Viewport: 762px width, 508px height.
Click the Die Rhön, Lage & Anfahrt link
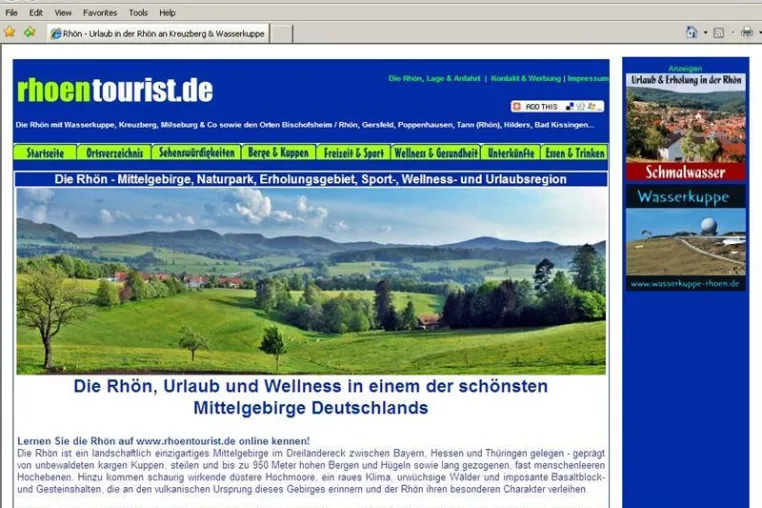pos(434,78)
